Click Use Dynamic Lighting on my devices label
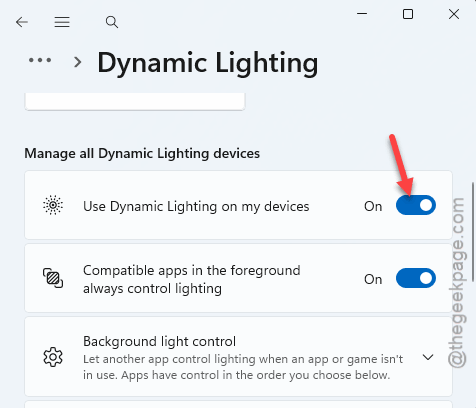This screenshot has height=408, width=476. point(196,206)
